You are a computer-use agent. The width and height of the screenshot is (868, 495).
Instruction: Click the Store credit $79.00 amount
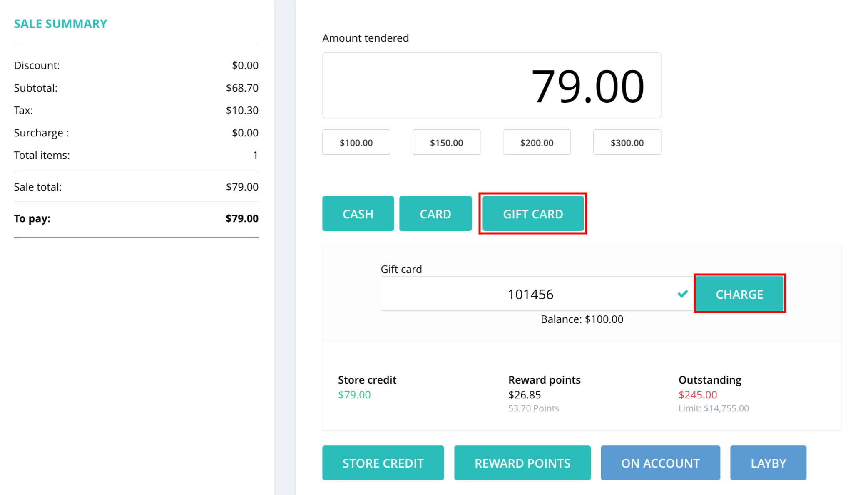coord(354,395)
